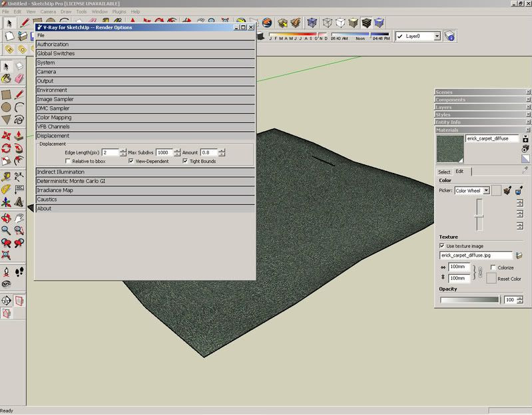This screenshot has height=415, width=532.
Task: Collapse the Displacement rollout
Action: click(145, 136)
